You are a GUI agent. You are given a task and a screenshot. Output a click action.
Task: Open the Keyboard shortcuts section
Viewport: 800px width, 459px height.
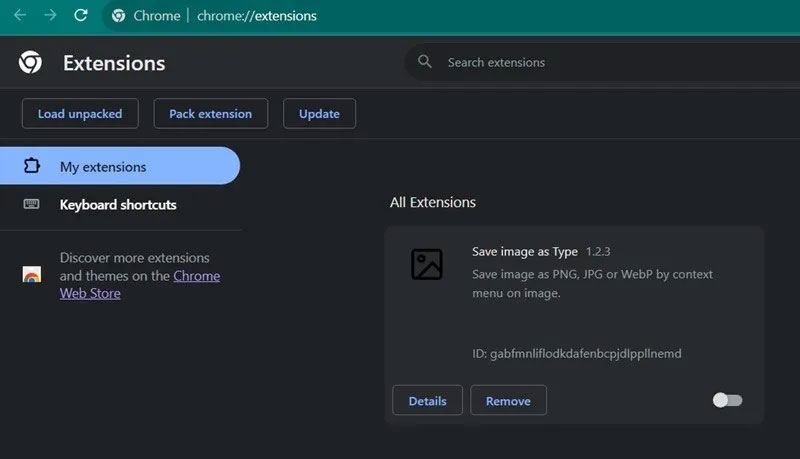pos(118,204)
